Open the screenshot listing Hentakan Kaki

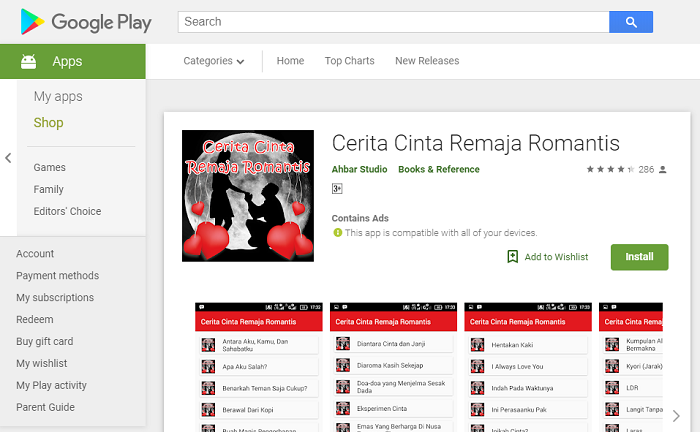pyautogui.click(x=528, y=367)
